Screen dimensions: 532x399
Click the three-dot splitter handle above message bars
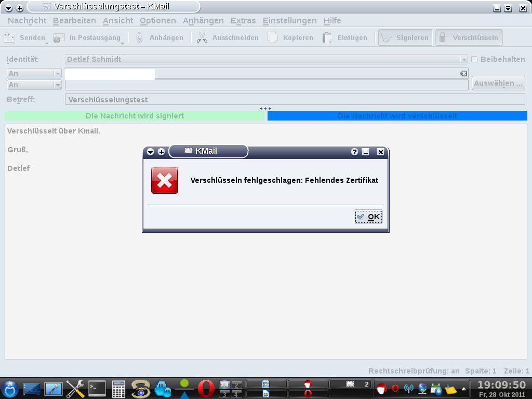click(x=265, y=109)
